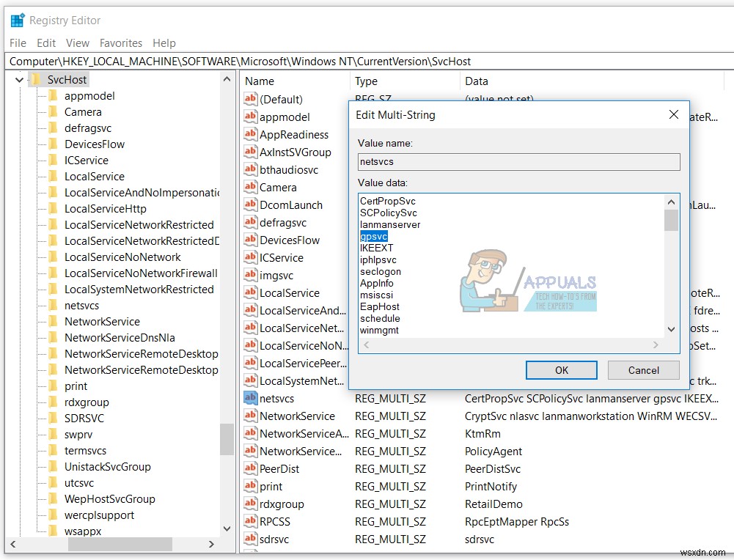Cancel the Edit Multi-String dialog
734x560 pixels.
tap(643, 370)
